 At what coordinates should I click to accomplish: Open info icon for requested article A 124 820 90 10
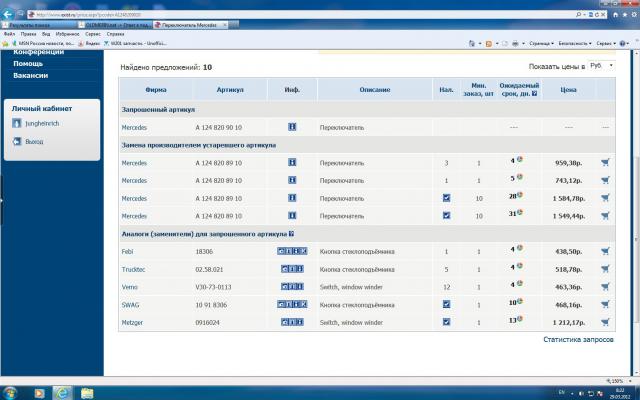tap(292, 128)
